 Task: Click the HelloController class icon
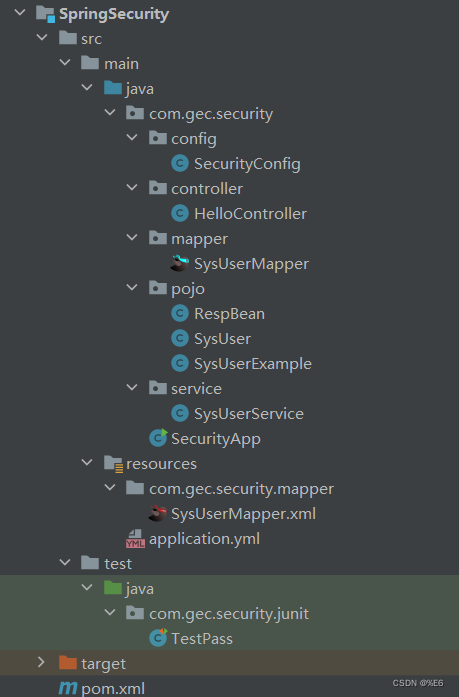pos(180,213)
